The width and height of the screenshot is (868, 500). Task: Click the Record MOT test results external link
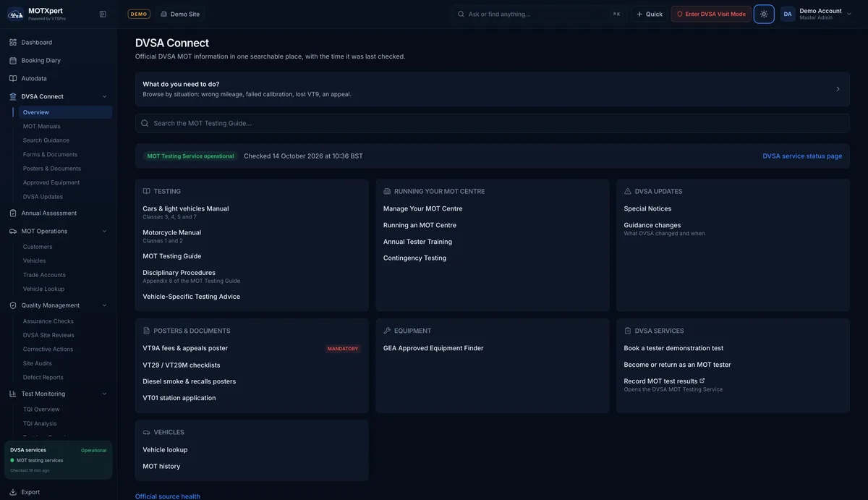(x=665, y=381)
